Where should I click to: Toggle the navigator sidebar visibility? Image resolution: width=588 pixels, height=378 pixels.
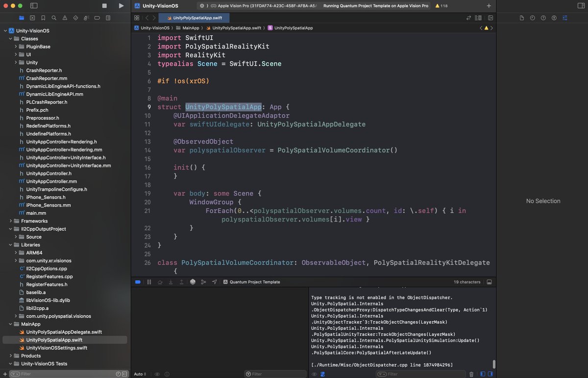pos(34,5)
